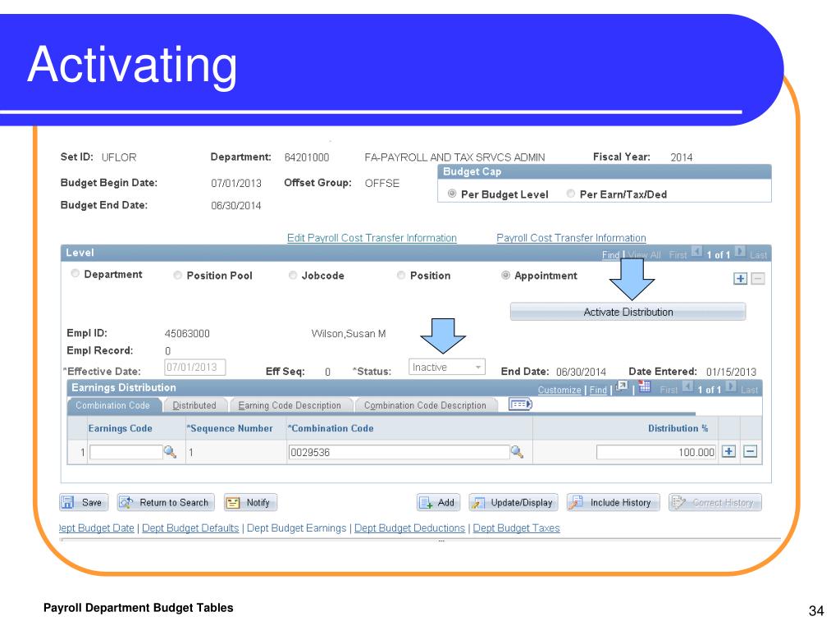The width and height of the screenshot is (840, 630).
Task: Show next Earnings Distribution row arrow
Action: 731,386
